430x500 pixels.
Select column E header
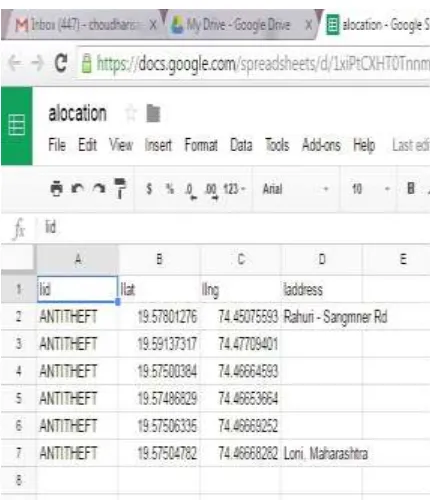click(x=396, y=259)
